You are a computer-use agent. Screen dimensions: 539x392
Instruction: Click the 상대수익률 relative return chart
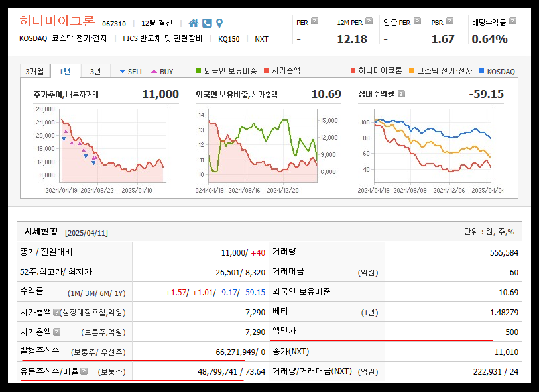point(432,146)
